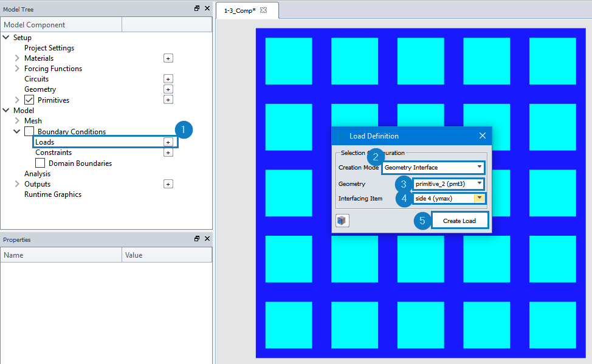Select the Circuits tree item
This screenshot has width=592, height=364.
36,79
